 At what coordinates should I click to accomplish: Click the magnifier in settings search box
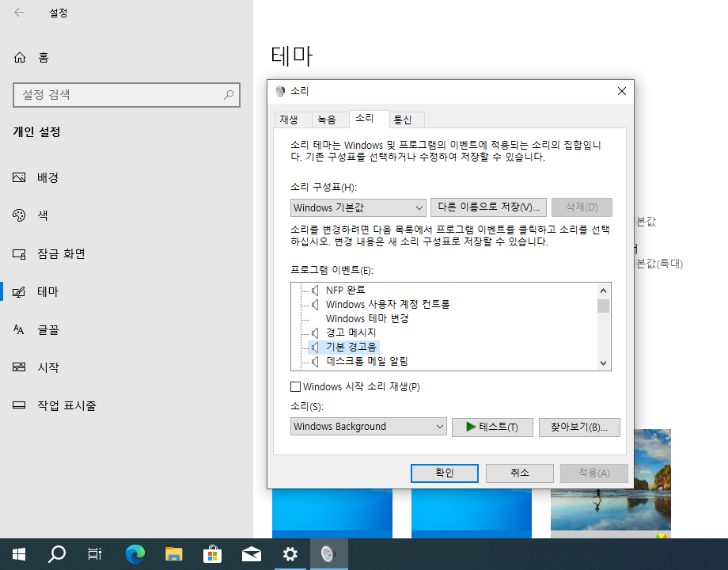229,95
